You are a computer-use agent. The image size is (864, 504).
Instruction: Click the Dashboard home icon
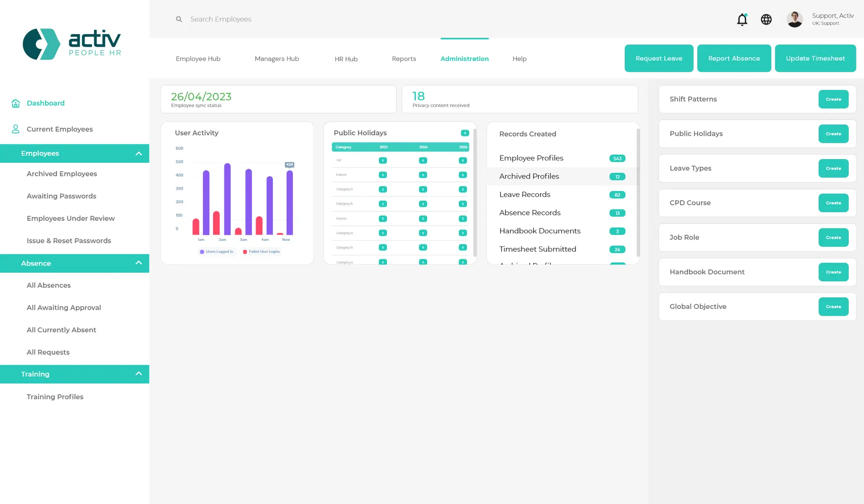click(x=16, y=103)
